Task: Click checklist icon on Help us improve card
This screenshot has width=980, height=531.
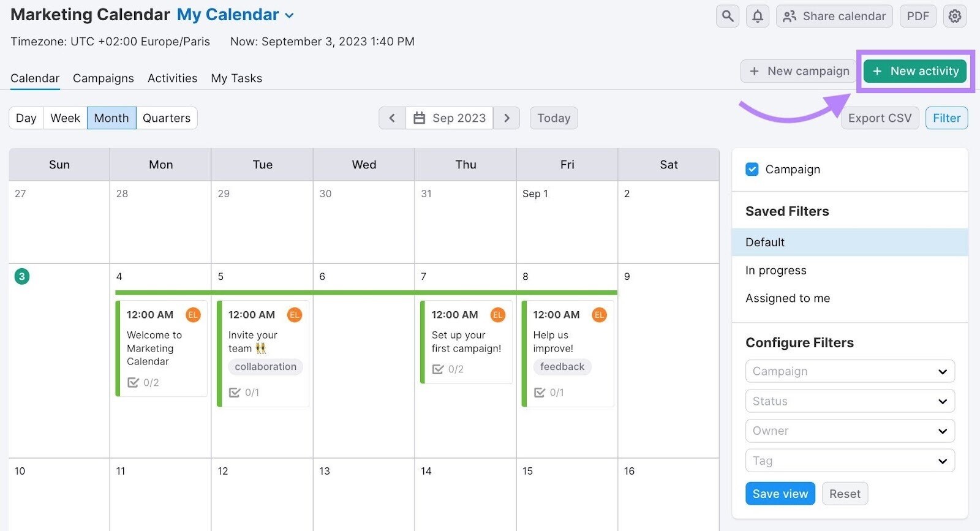Action: pos(540,393)
